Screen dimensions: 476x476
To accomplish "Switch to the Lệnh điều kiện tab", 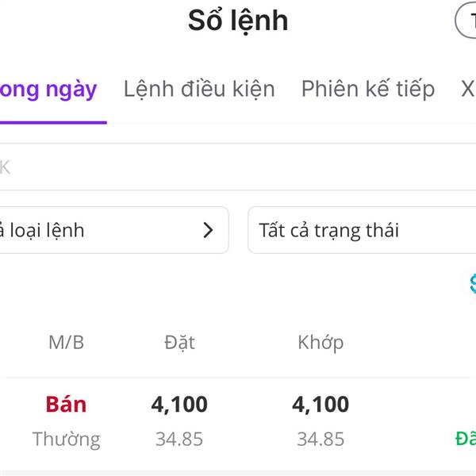I will point(199,89).
